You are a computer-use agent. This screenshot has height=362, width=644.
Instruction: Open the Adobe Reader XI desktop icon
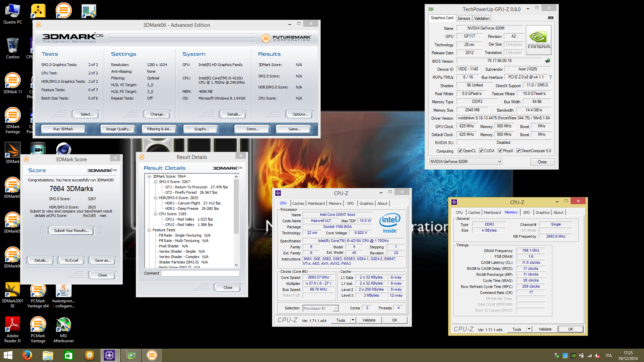pos(12,324)
